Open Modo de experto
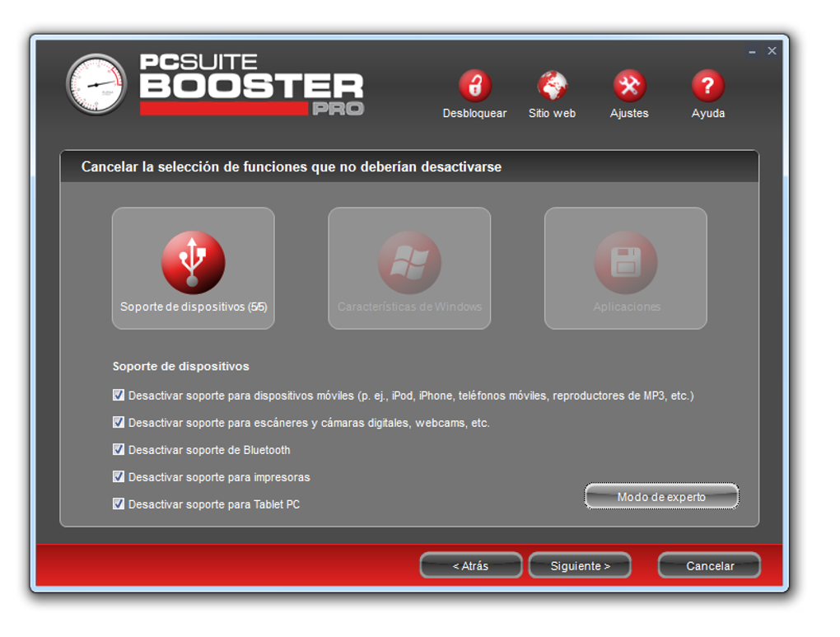 click(x=660, y=495)
